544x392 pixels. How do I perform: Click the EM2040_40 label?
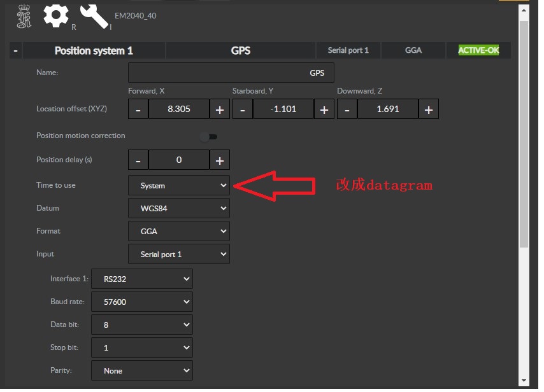[135, 16]
